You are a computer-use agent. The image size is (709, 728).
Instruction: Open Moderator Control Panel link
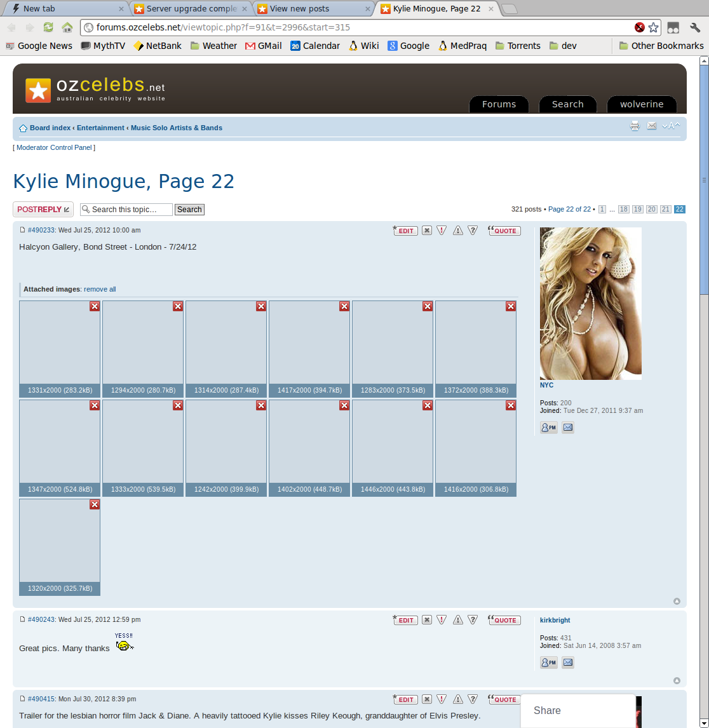click(x=54, y=147)
